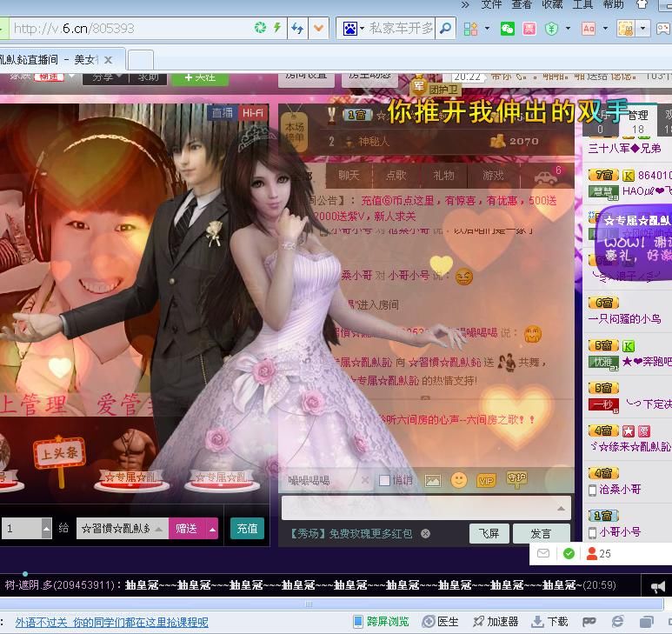Screen dimensions: 672x634
Task: Click the 发言 send button
Action: [x=542, y=534]
